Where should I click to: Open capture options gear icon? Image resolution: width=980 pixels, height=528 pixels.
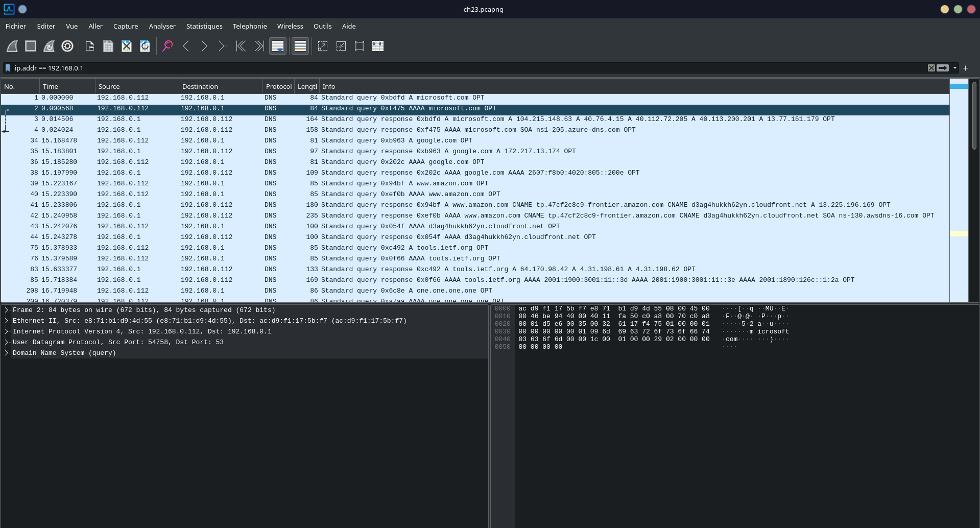(67, 46)
